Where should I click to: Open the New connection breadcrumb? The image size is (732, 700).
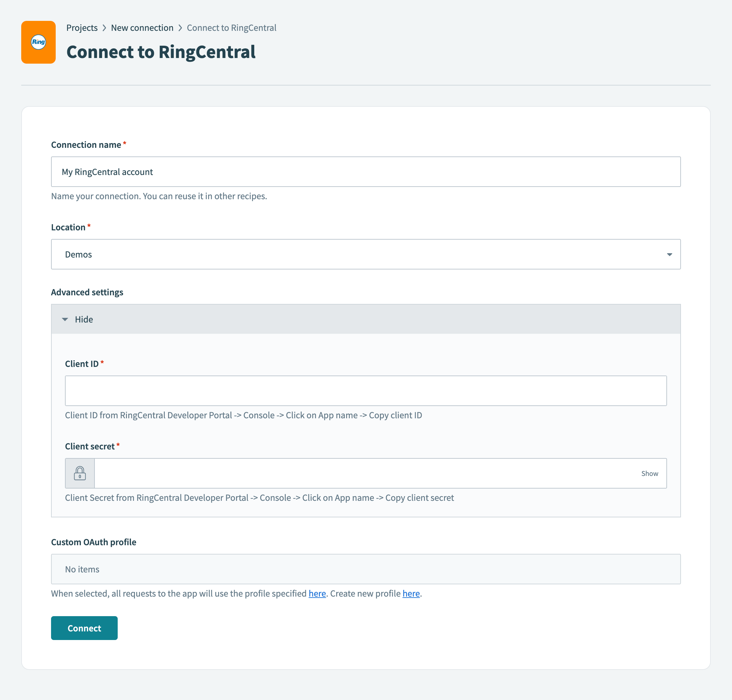(142, 28)
